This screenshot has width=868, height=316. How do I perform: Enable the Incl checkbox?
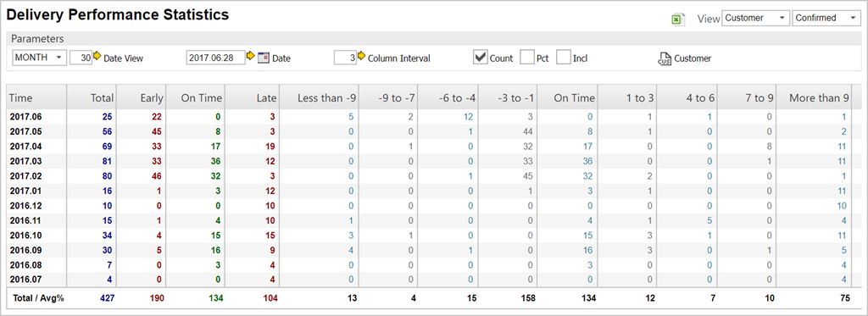[x=564, y=57]
